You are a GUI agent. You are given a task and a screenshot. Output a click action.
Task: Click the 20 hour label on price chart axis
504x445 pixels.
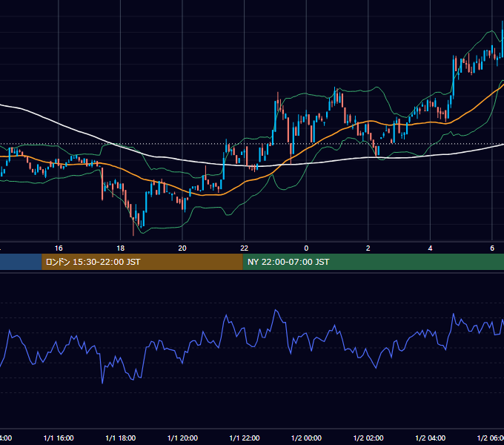182,248
